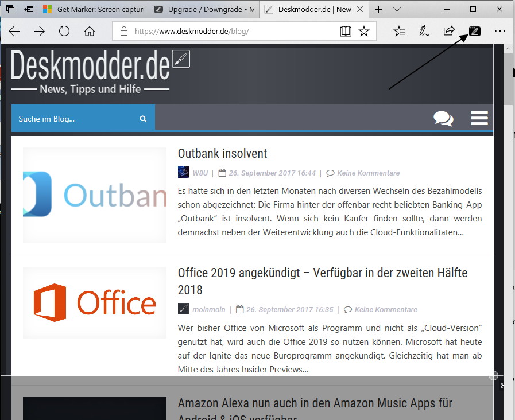Click the Add notes pen icon
515x420 pixels.
tap(424, 32)
